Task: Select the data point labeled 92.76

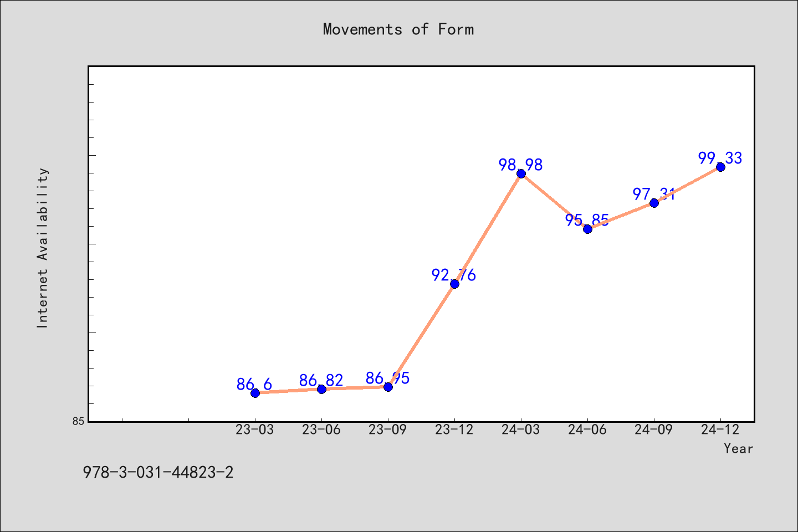Action: click(x=454, y=284)
